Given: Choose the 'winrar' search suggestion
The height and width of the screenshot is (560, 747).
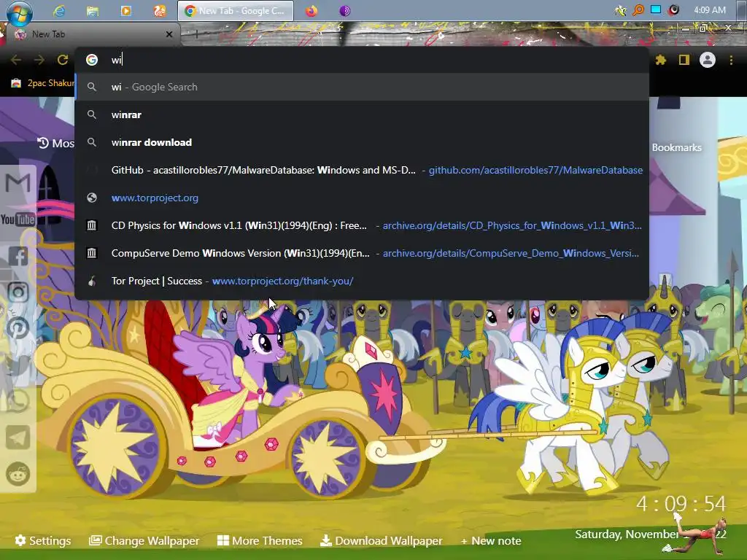Looking at the screenshot, I should pyautogui.click(x=362, y=114).
